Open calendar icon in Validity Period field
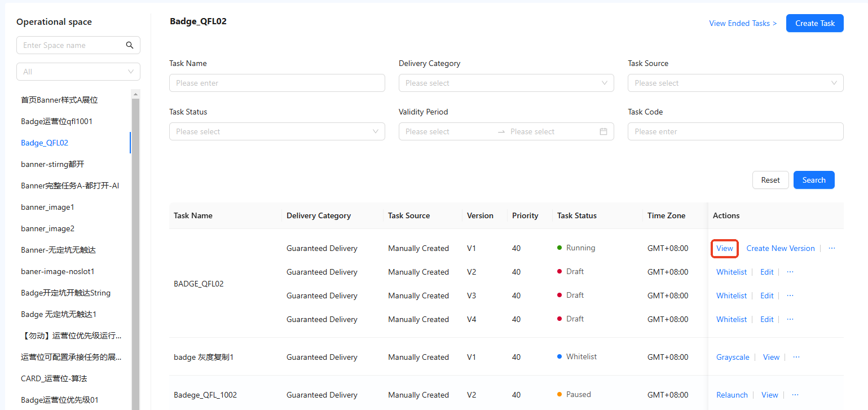Image resolution: width=868 pixels, height=410 pixels. tap(603, 131)
